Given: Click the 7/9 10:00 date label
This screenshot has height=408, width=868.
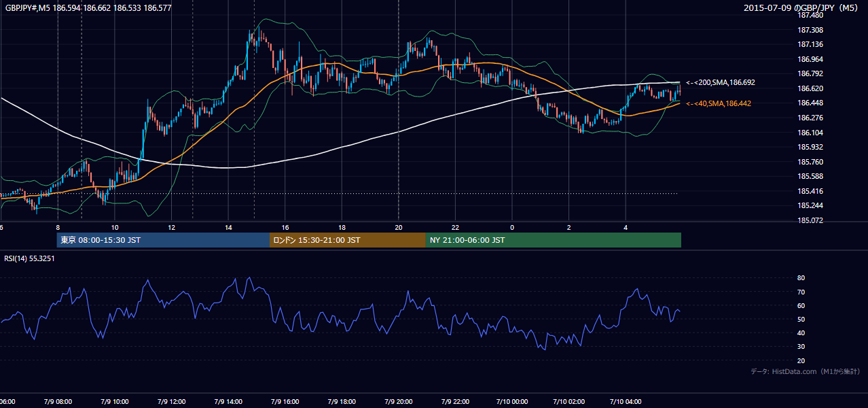Looking at the screenshot, I should pyautogui.click(x=114, y=402).
